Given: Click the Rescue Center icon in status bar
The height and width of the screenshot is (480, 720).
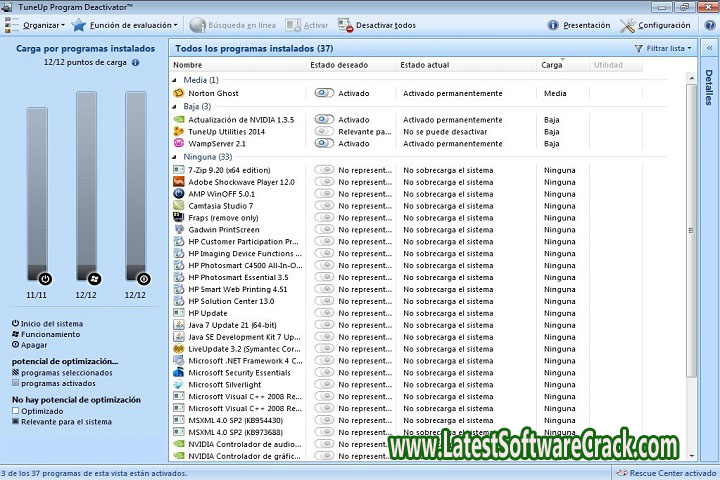Looking at the screenshot, I should point(622,473).
